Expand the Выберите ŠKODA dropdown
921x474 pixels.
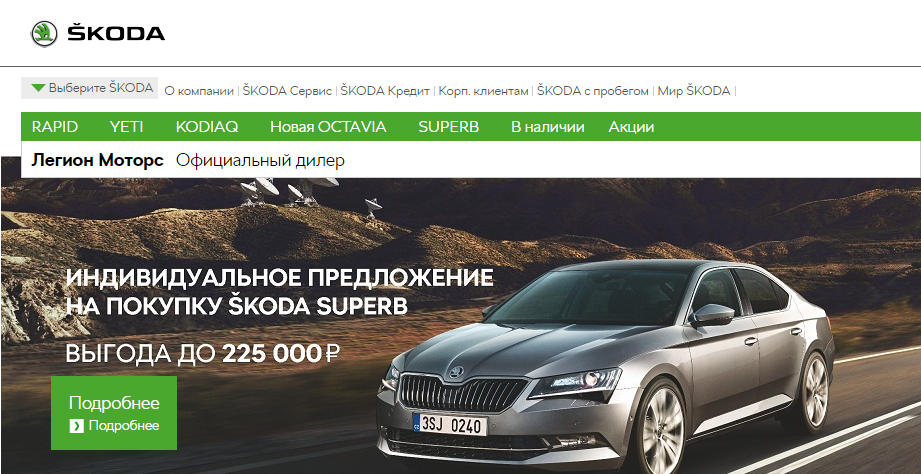[89, 88]
